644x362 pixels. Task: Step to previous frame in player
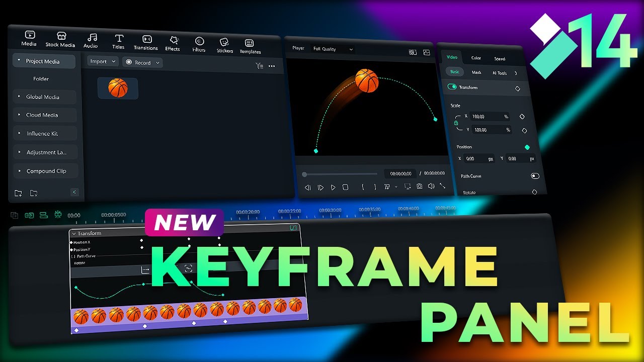(307, 188)
